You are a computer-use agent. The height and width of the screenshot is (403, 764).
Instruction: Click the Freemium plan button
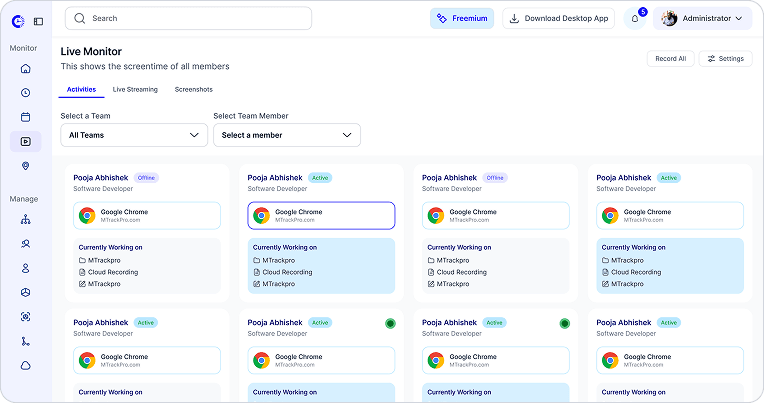(x=462, y=19)
